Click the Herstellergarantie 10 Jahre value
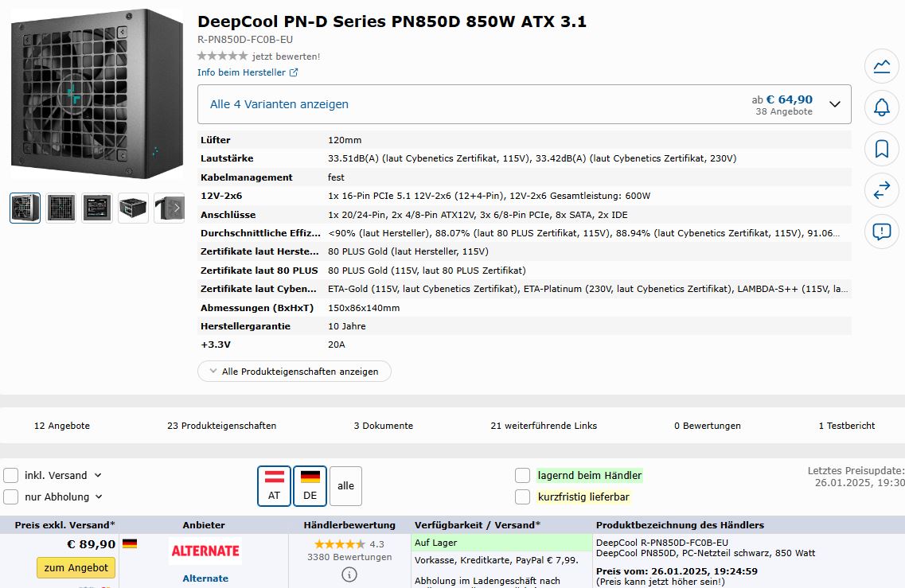The image size is (905, 588). 347,326
